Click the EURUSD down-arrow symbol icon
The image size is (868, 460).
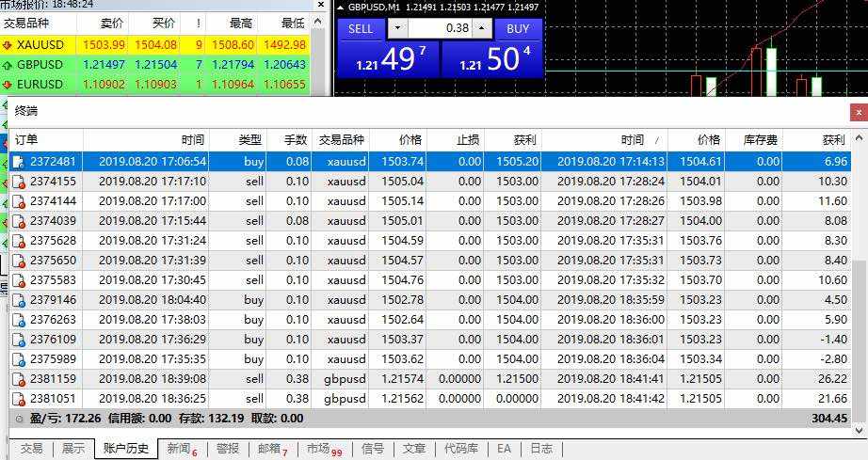click(x=8, y=85)
